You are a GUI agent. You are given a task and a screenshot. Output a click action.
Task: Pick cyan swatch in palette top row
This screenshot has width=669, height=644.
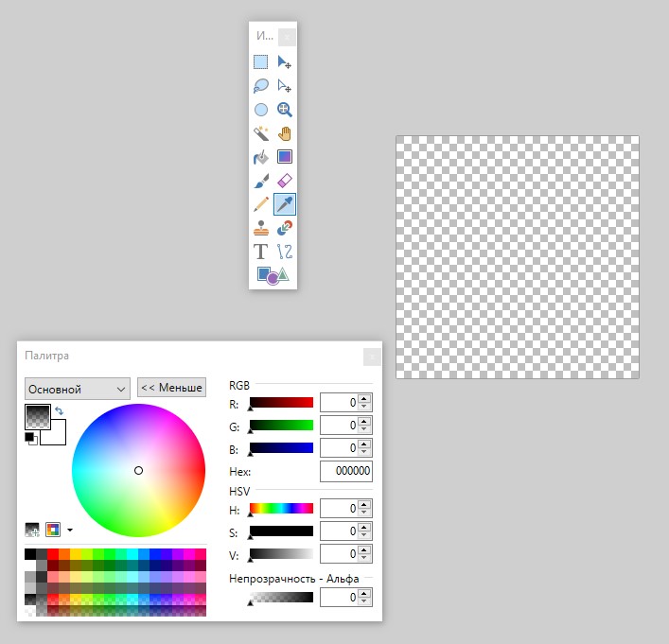point(132,554)
